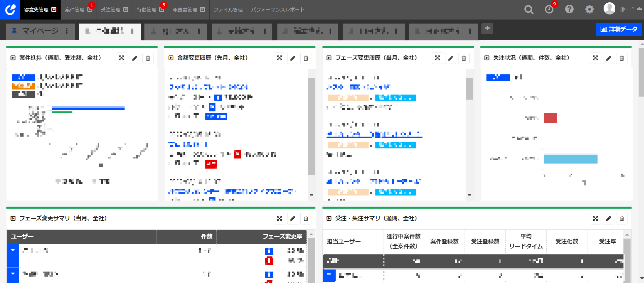Image resolution: width=644 pixels, height=283 pixels.
Task: Open the settings gear icon
Action: point(589,9)
